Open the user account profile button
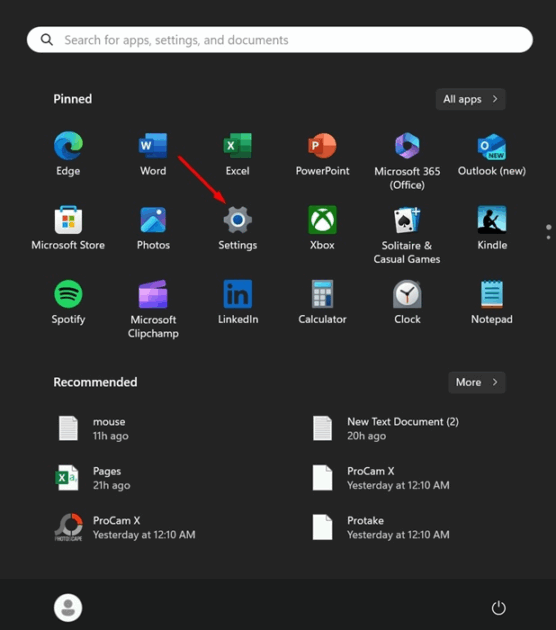556x630 pixels. (68, 608)
